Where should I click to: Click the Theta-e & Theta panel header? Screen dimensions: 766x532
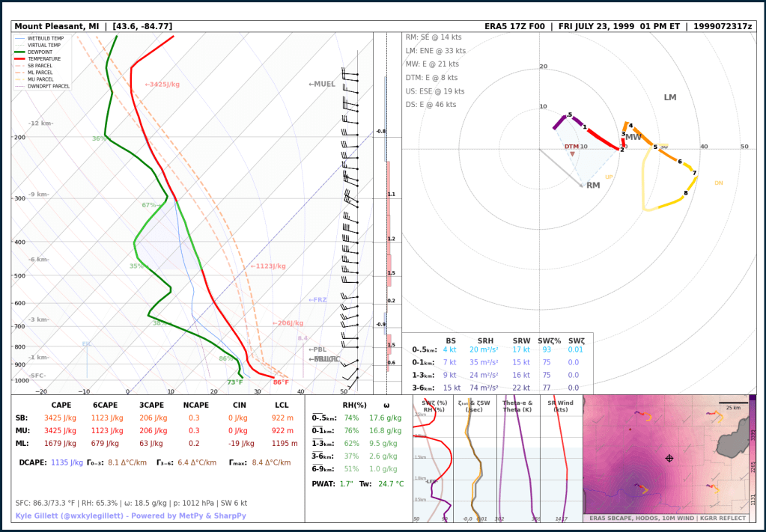[x=518, y=406]
